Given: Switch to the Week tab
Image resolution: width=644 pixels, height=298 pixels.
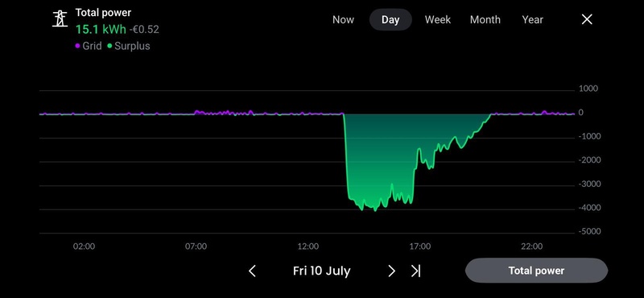Looking at the screenshot, I should pyautogui.click(x=437, y=19).
